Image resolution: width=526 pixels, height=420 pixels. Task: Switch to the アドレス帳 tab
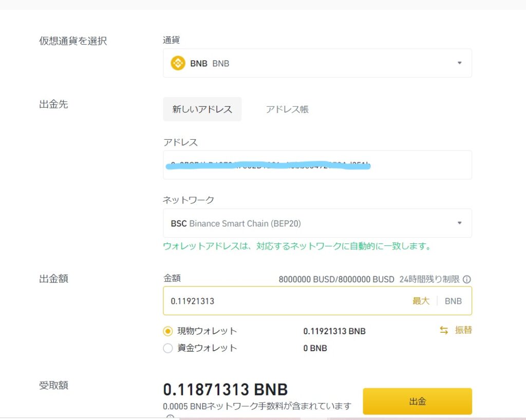[x=287, y=109]
